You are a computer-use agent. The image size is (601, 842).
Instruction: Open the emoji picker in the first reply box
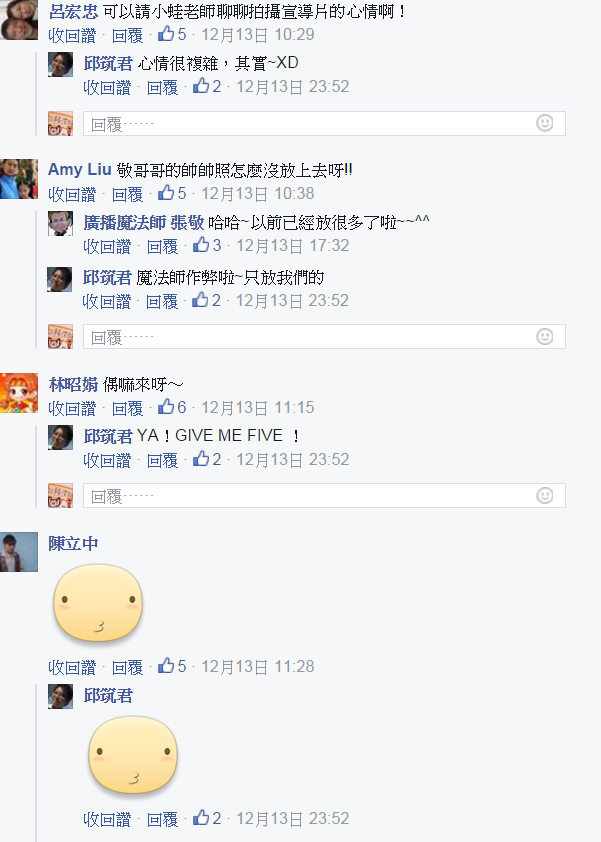pyautogui.click(x=545, y=123)
